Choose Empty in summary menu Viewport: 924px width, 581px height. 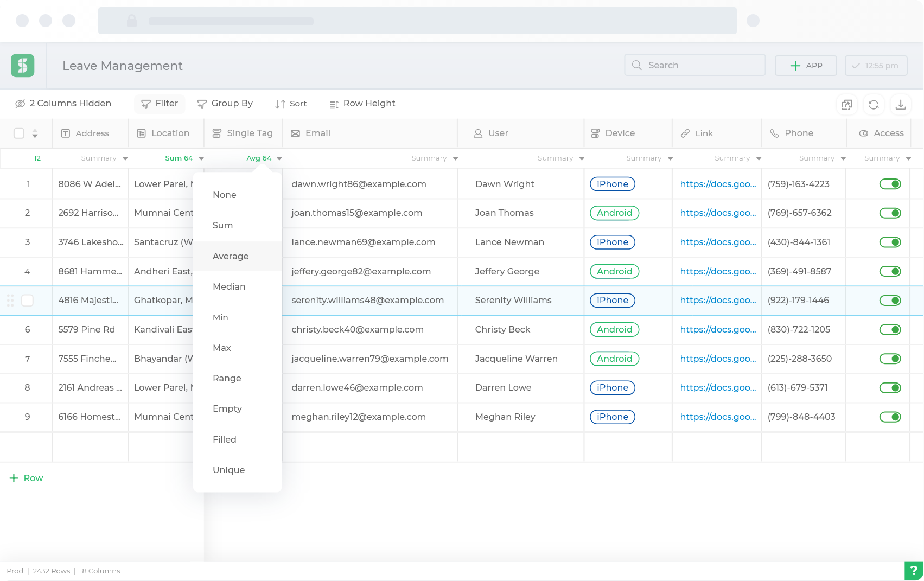click(x=238, y=409)
